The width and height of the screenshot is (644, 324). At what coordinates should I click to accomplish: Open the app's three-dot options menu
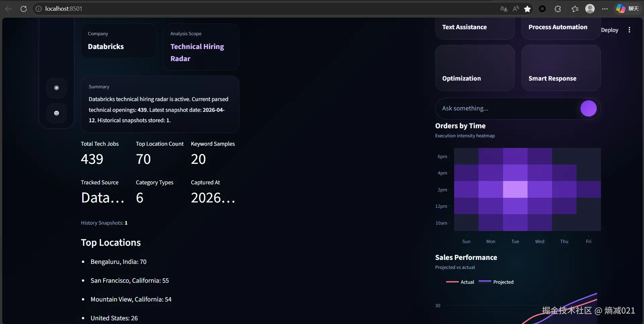point(629,30)
